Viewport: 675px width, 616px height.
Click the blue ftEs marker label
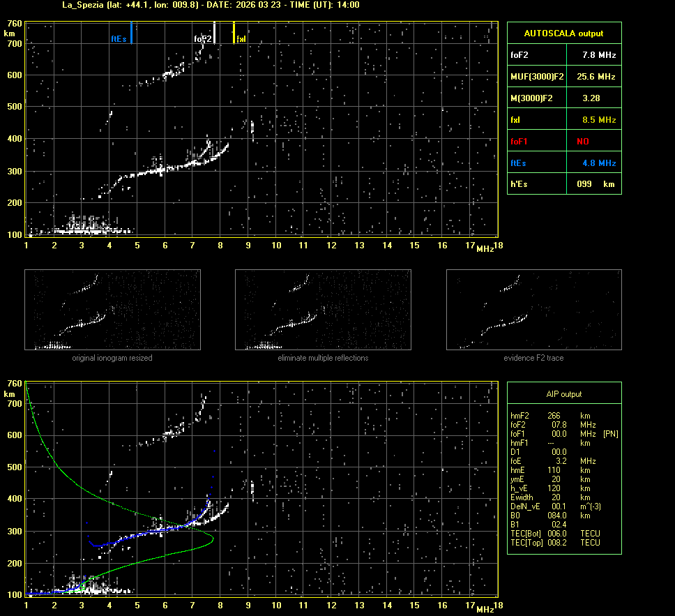(x=119, y=39)
